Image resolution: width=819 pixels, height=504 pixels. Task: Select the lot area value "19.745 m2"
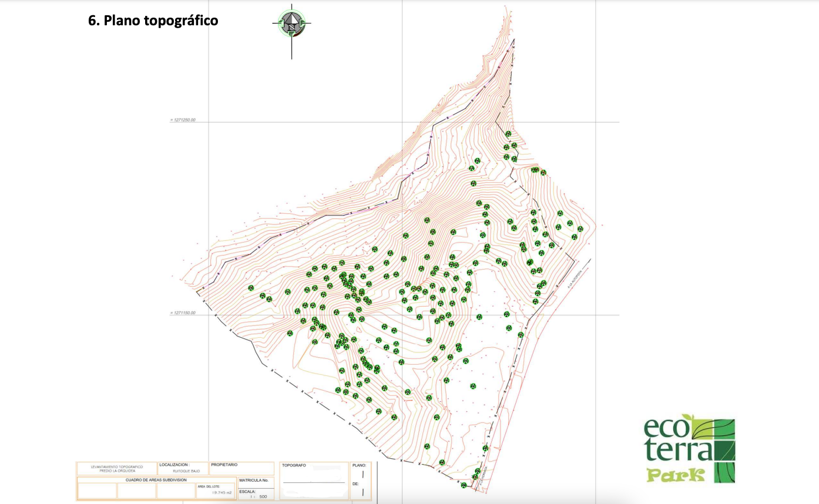[x=221, y=492]
